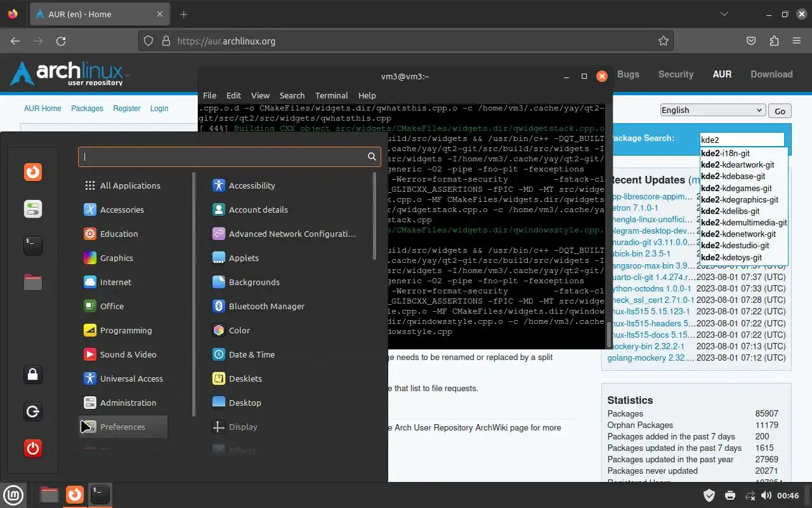Select the Administration category

(x=122, y=403)
